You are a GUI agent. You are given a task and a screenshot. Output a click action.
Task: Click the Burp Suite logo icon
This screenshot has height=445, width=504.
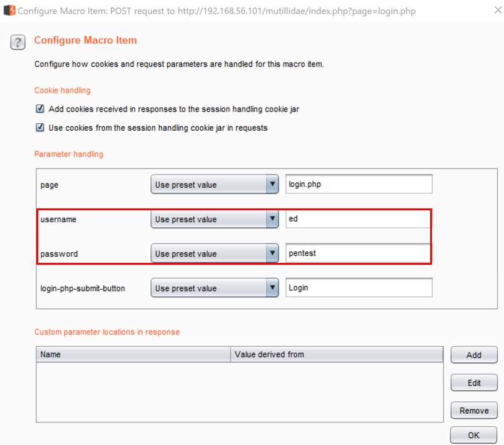point(9,11)
